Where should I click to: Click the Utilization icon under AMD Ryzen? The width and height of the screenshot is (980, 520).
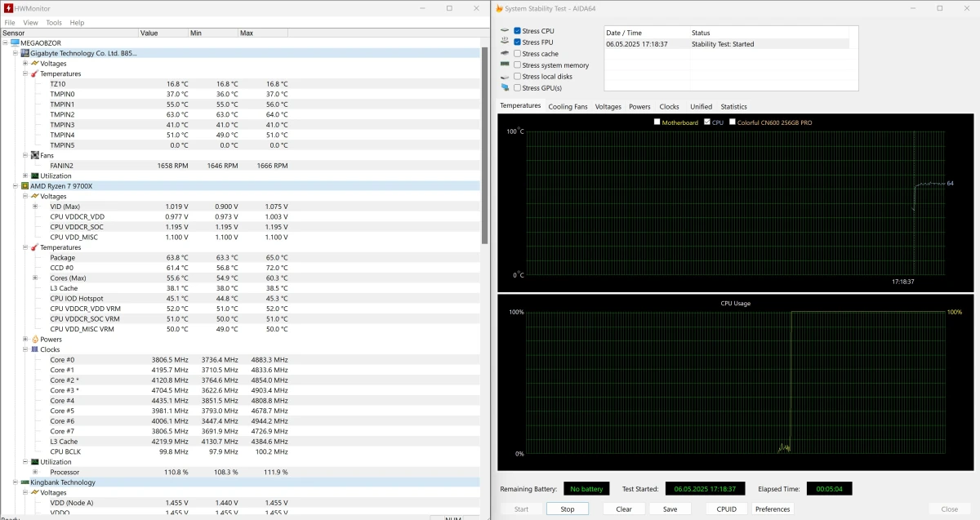click(35, 461)
